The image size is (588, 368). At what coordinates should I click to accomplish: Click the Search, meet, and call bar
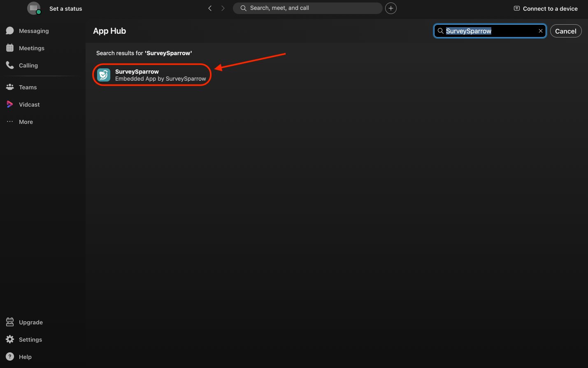point(307,8)
